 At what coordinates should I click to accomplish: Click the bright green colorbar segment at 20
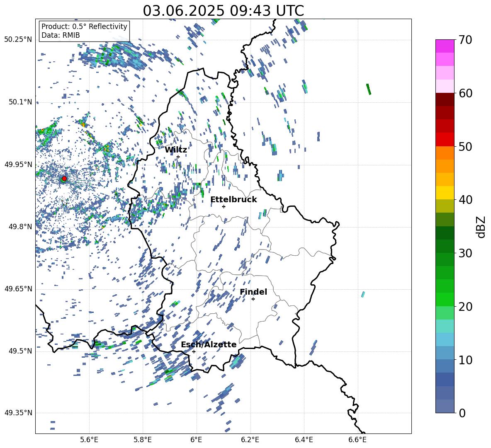(x=445, y=299)
